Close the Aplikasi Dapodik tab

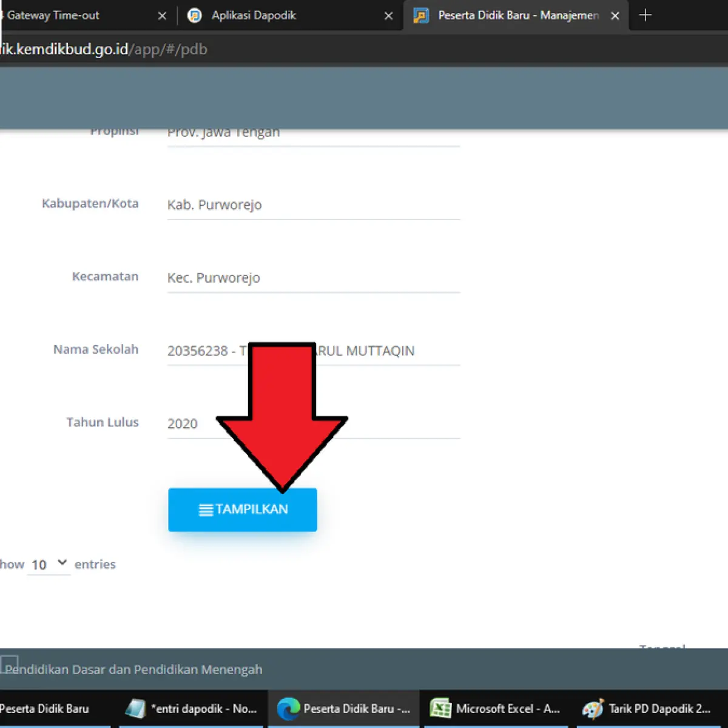(x=389, y=16)
